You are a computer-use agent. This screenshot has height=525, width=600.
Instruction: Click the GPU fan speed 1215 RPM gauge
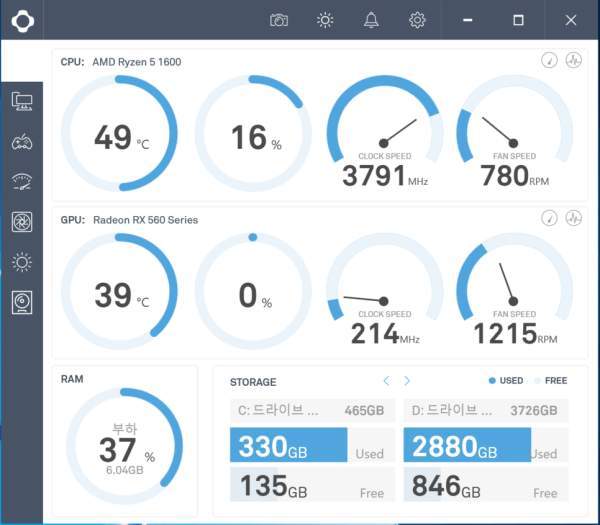(515, 290)
